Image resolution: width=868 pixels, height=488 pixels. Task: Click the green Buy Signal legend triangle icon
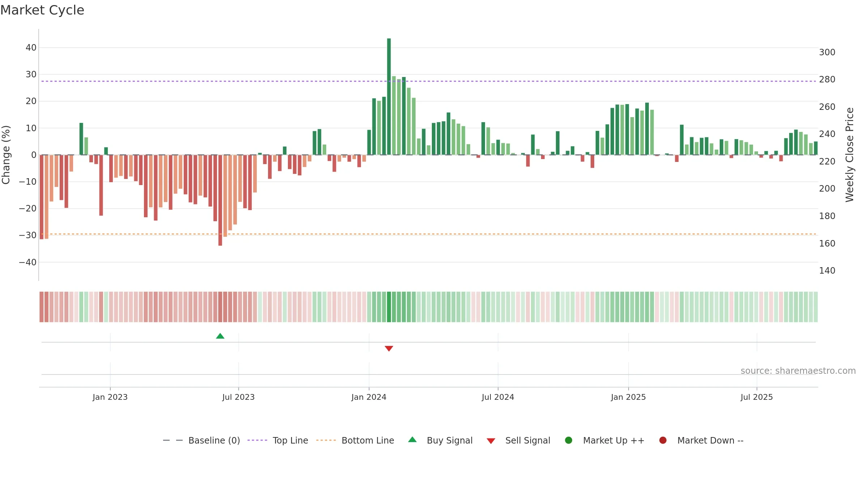coord(412,440)
